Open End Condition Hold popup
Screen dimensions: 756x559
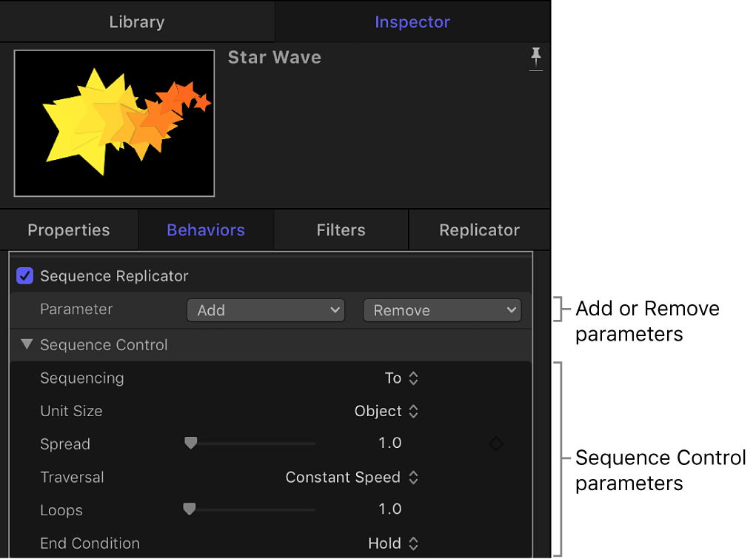pos(393,543)
